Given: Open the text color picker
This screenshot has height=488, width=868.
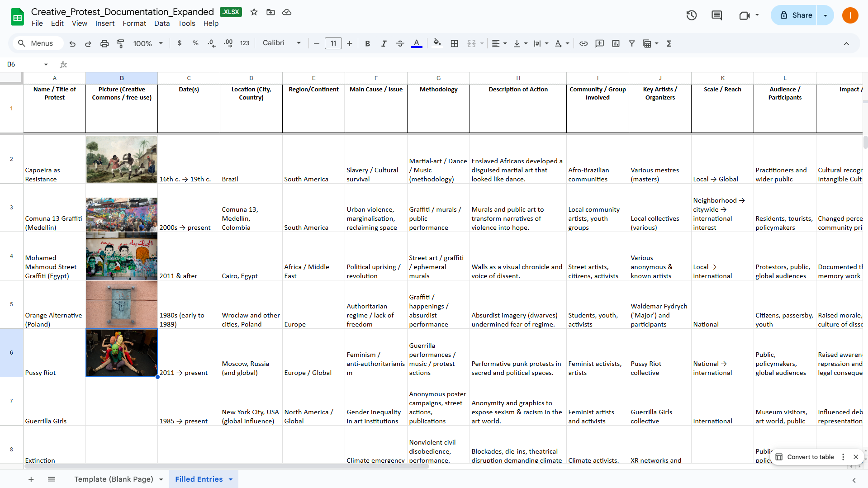Looking at the screenshot, I should point(417,43).
